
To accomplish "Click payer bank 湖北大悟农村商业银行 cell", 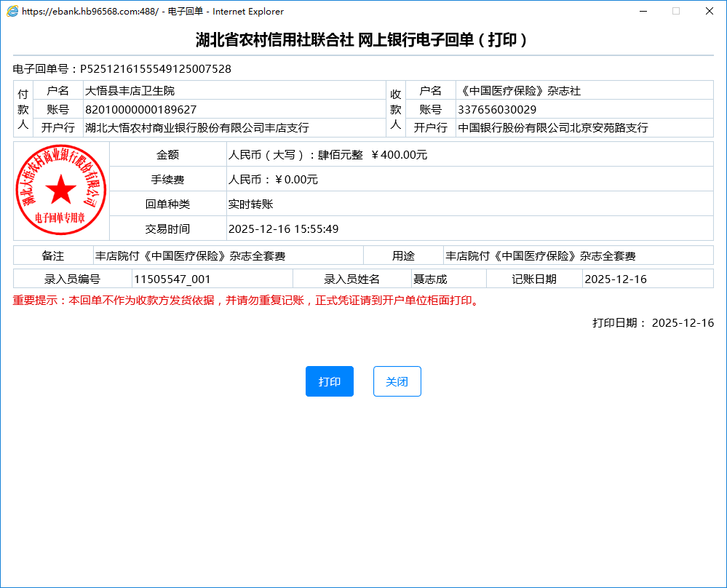I will [x=197, y=128].
